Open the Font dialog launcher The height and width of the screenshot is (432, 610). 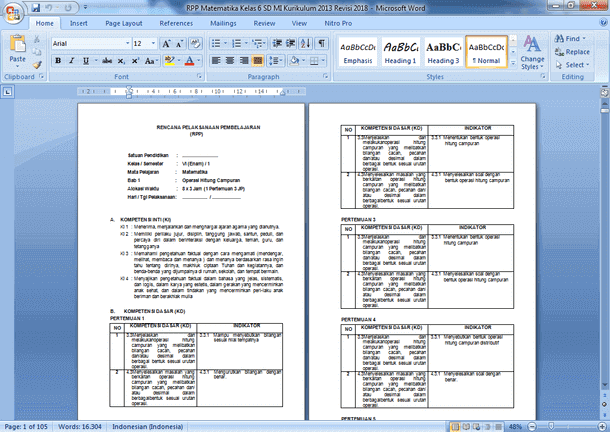coord(199,76)
